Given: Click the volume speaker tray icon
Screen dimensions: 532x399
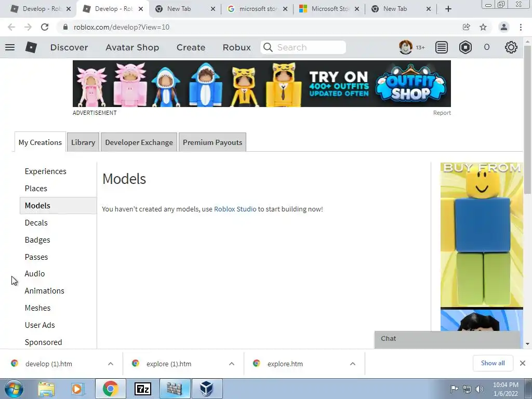Looking at the screenshot, I should tap(479, 389).
